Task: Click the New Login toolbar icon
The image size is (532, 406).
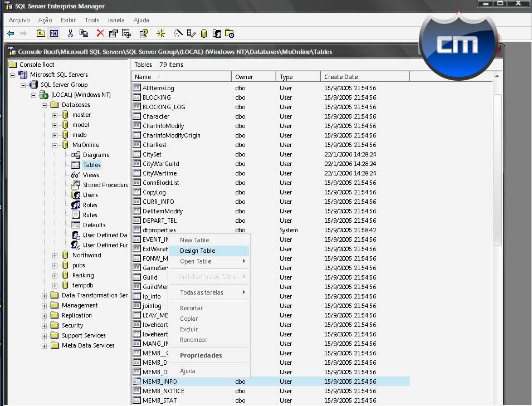Action: click(217, 33)
